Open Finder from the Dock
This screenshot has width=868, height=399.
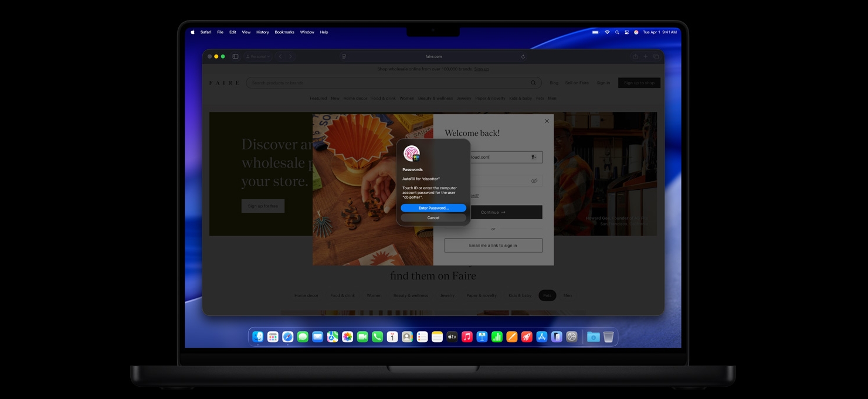point(258,337)
